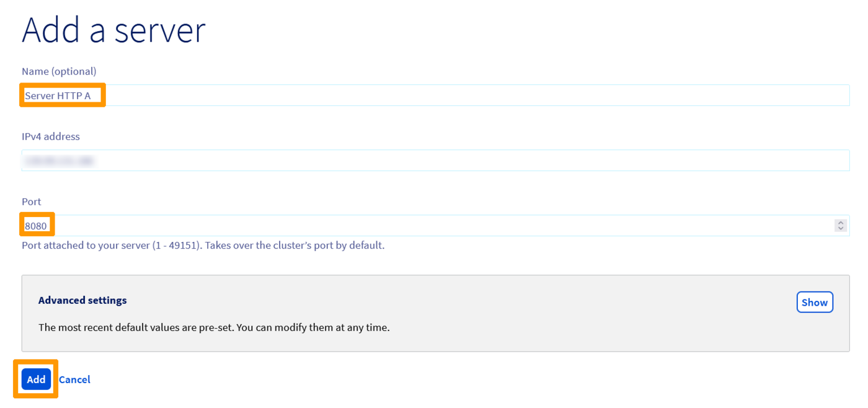Screen dimensions: 868x408
Task: Expand Advanced settings with the Show control
Action: tap(814, 302)
